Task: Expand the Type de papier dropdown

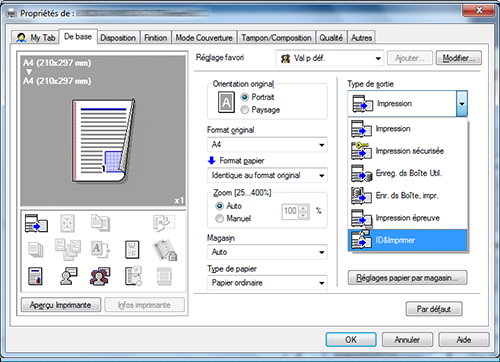Action: [x=267, y=283]
